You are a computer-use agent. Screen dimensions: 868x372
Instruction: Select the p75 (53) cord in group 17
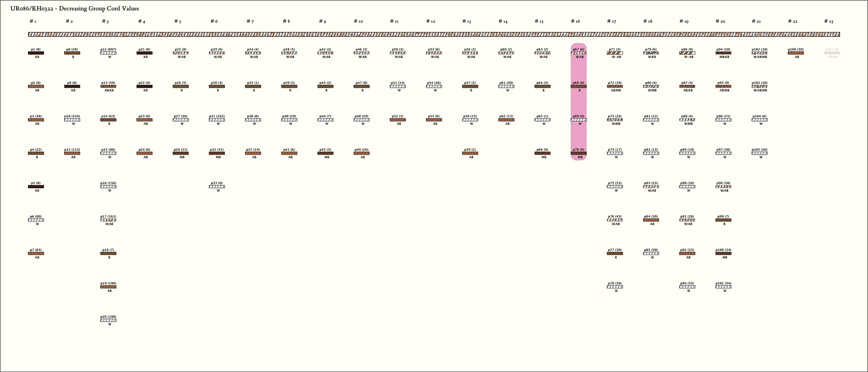pos(615,187)
